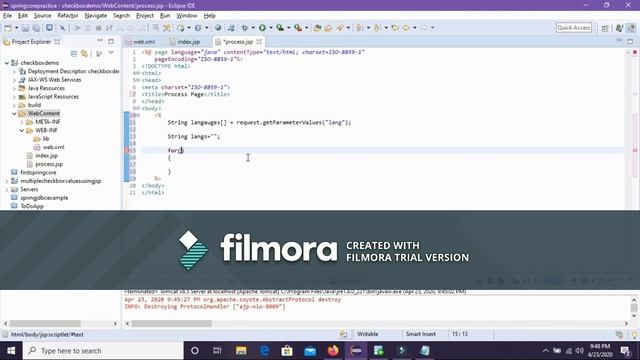Open File Explorer from the taskbar

(x=241, y=351)
